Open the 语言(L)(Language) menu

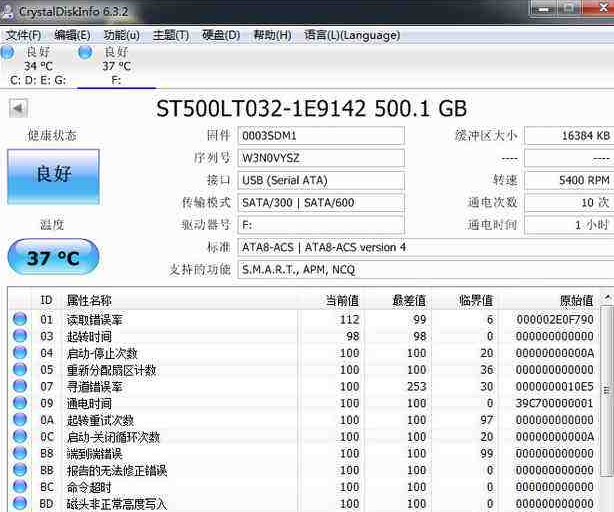tap(352, 35)
